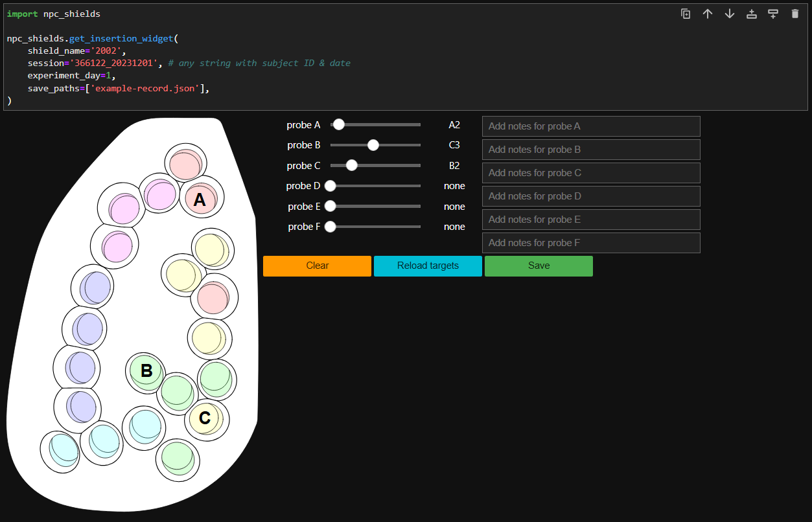812x522 pixels.
Task: Focus the notes field for probe A
Action: 591,126
